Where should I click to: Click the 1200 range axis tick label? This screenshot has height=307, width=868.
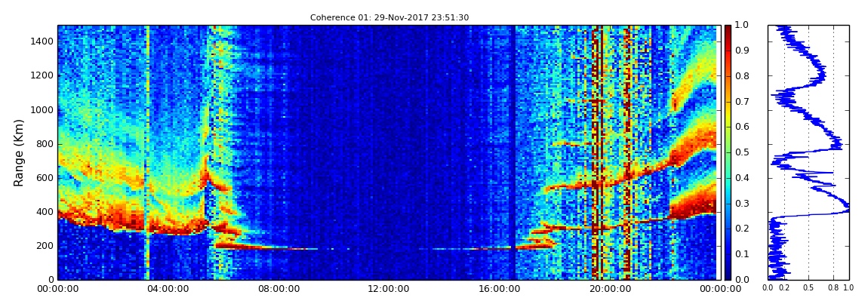pos(42,75)
